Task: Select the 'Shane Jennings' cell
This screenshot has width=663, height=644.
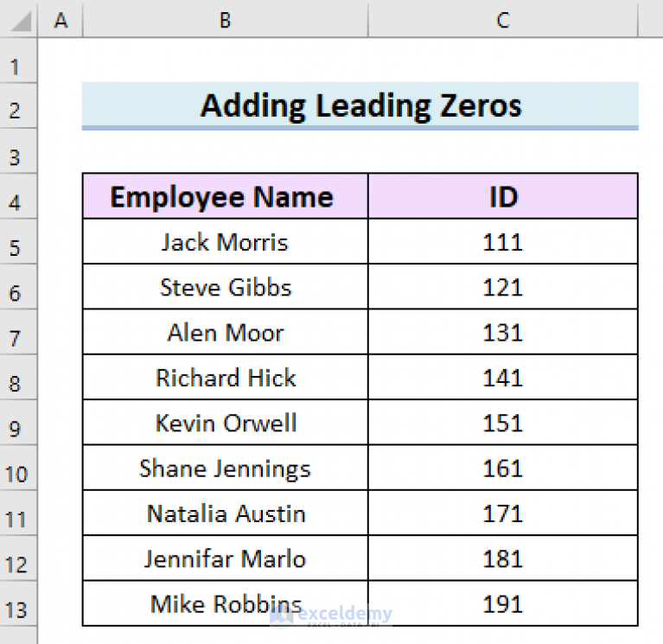Action: (226, 468)
